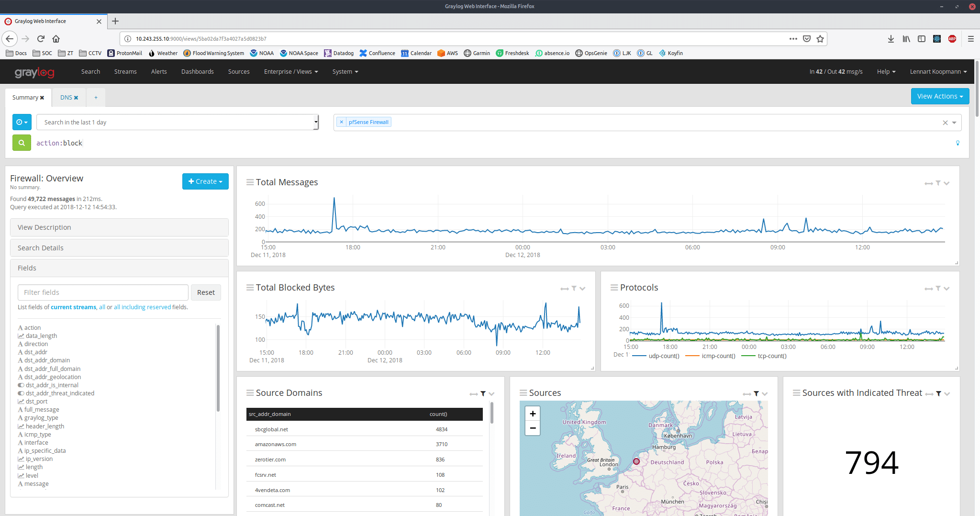Viewport: 980px width, 516px height.
Task: Click the 'all including reserved' fields link
Action: tap(143, 307)
